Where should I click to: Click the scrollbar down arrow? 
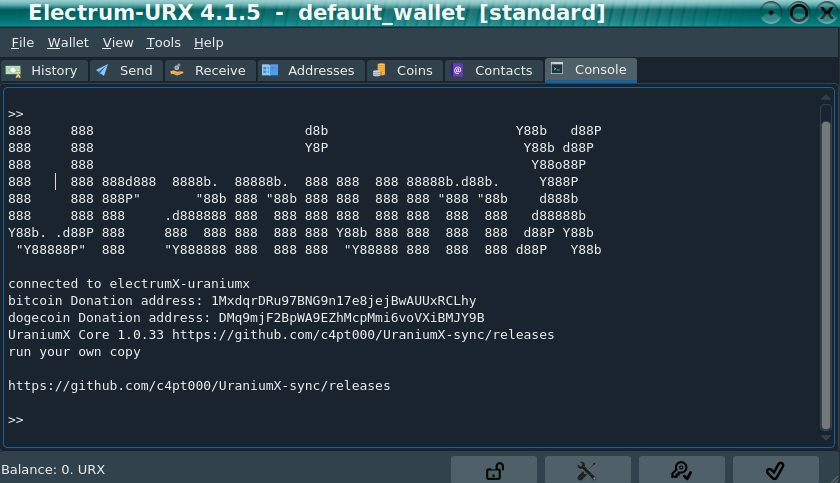[x=826, y=437]
